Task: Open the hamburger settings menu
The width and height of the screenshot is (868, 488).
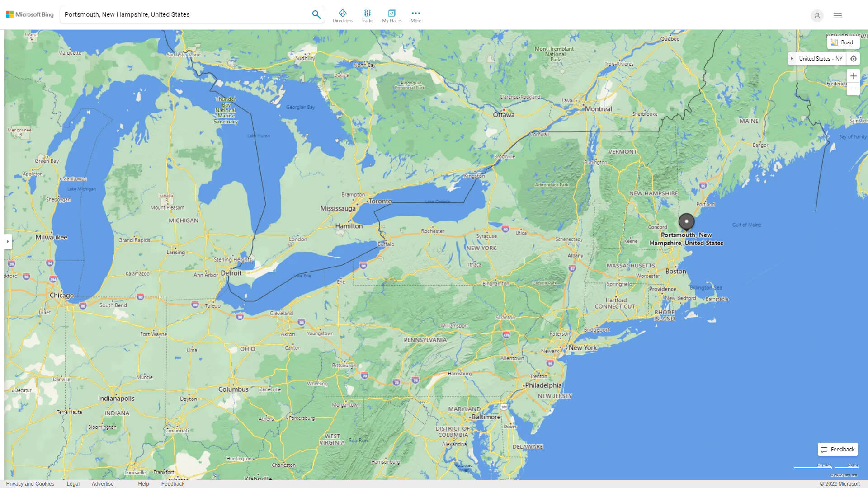Action: click(x=838, y=15)
